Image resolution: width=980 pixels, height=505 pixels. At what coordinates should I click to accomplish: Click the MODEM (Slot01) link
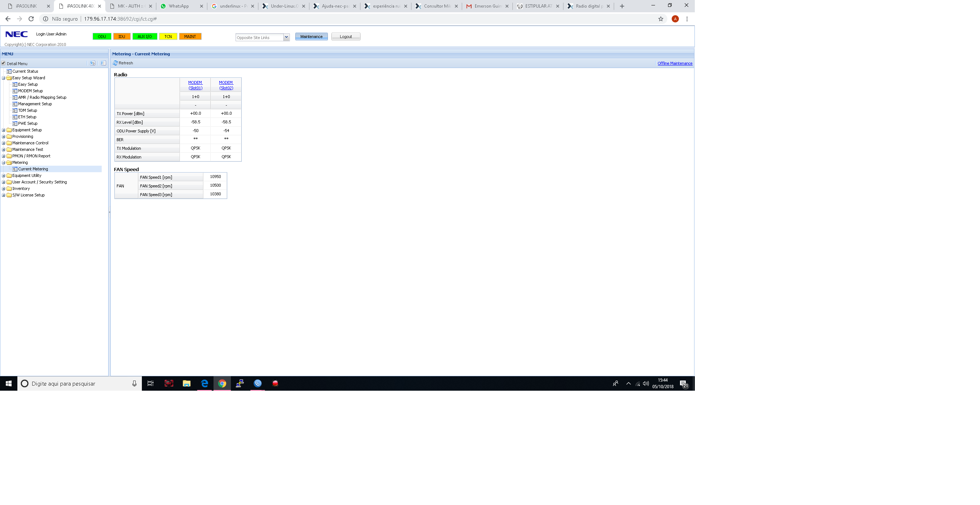click(195, 85)
